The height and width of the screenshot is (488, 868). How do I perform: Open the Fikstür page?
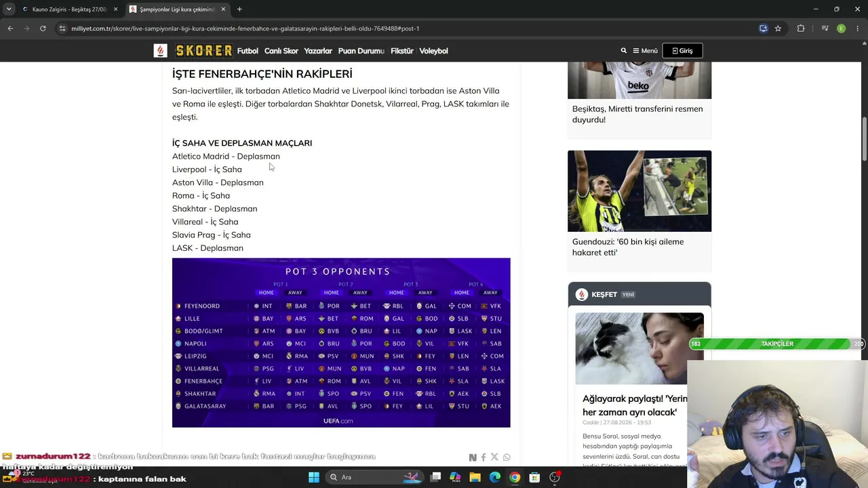tap(402, 51)
